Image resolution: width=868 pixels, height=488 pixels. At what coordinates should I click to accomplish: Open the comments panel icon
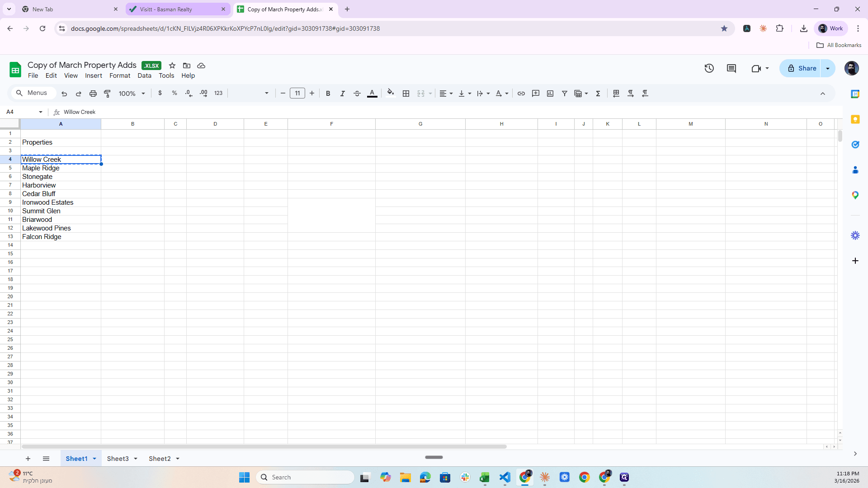(x=731, y=68)
